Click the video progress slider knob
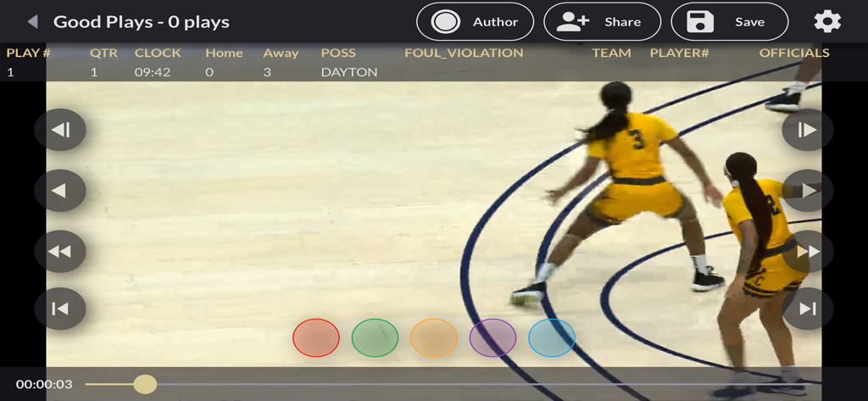The width and height of the screenshot is (868, 401). tap(145, 384)
